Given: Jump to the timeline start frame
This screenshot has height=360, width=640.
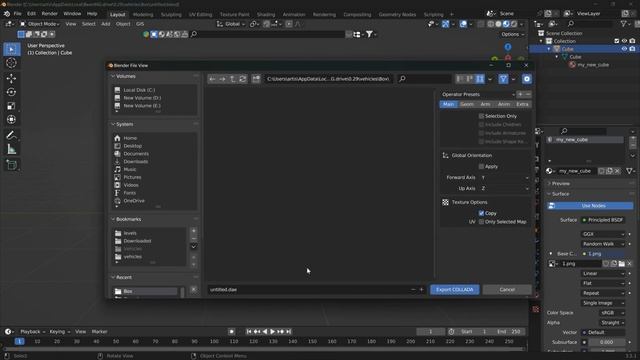Looking at the screenshot, I should 249,332.
